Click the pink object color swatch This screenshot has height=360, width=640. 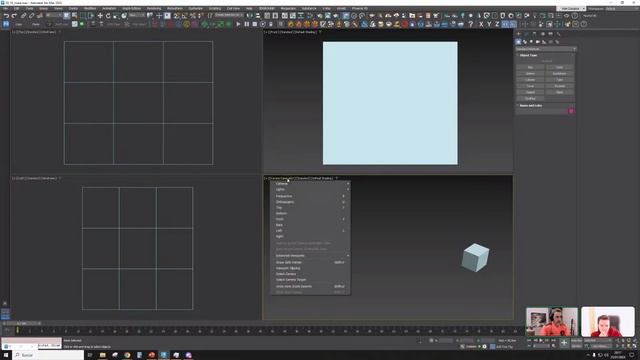click(571, 111)
